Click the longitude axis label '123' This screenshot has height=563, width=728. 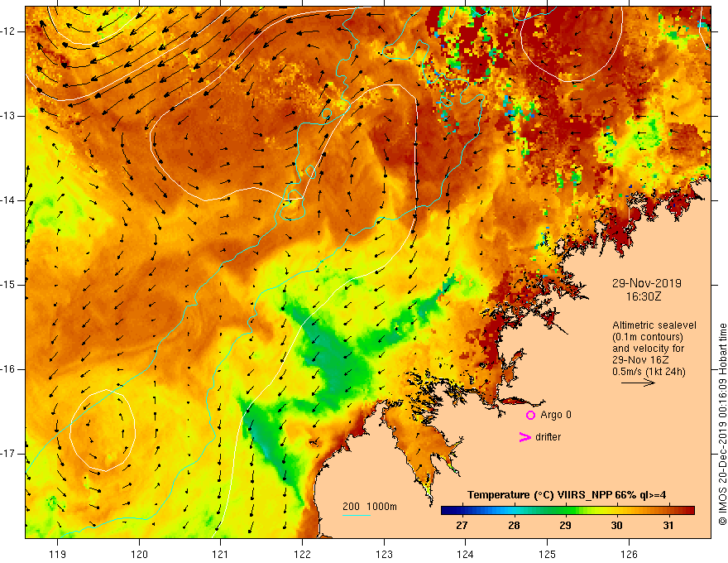click(x=384, y=554)
